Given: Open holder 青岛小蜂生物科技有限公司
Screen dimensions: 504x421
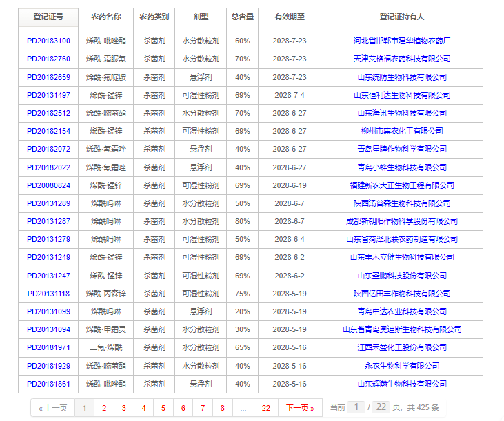Looking at the screenshot, I should tap(402, 167).
